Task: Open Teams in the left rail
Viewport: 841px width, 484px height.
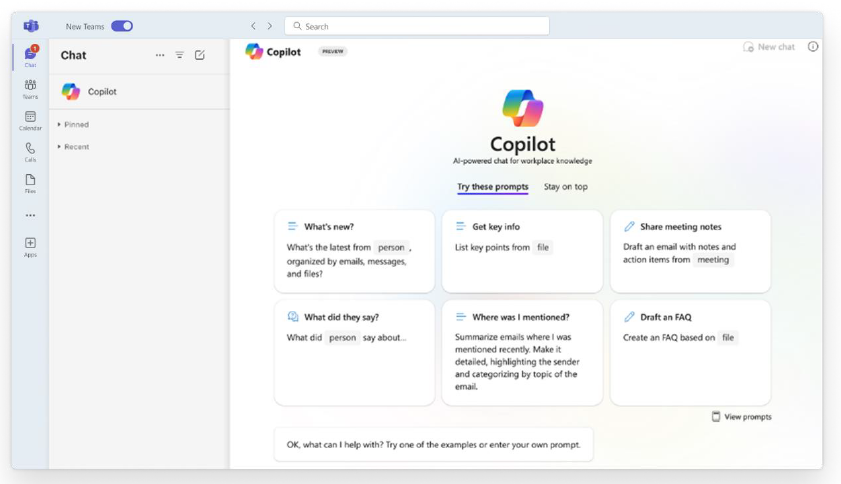Action: pos(31,89)
